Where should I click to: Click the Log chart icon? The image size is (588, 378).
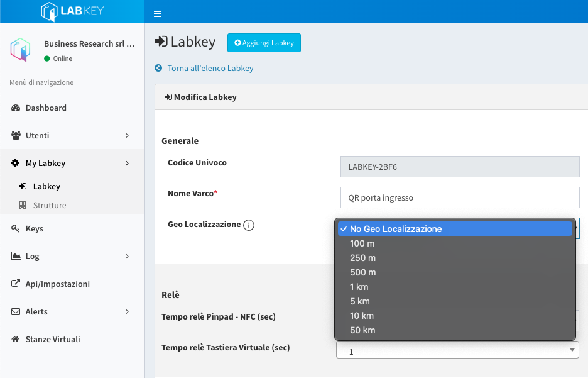pos(16,256)
